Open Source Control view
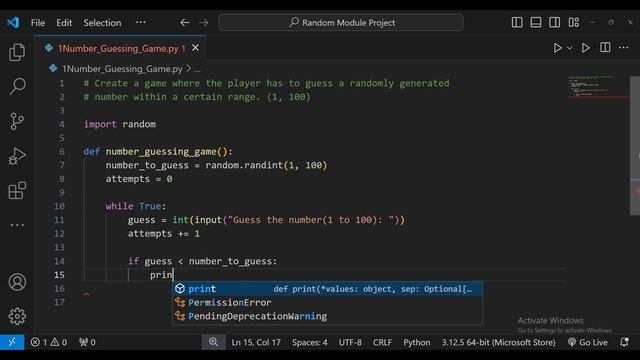The width and height of the screenshot is (640, 360). coord(17,121)
